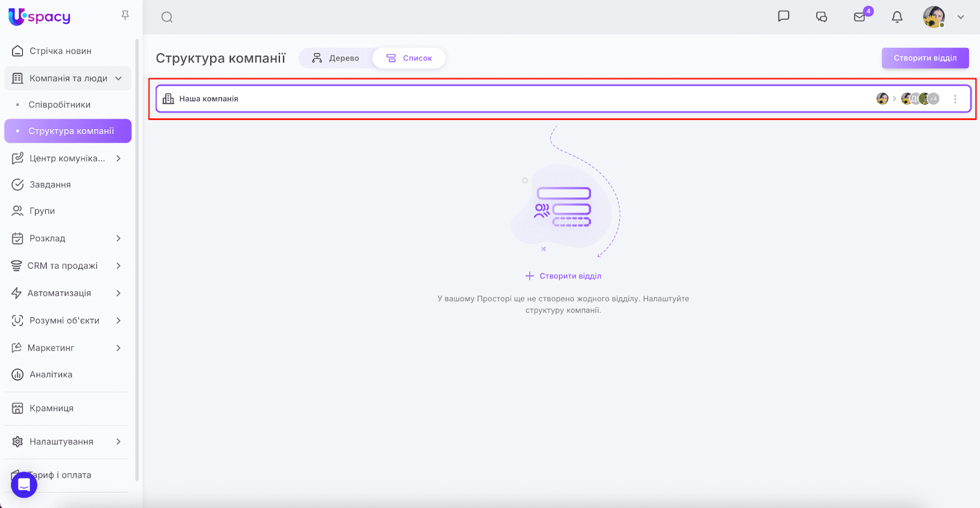The image size is (980, 508).
Task: Open the comments bubble icon
Action: pyautogui.click(x=821, y=17)
